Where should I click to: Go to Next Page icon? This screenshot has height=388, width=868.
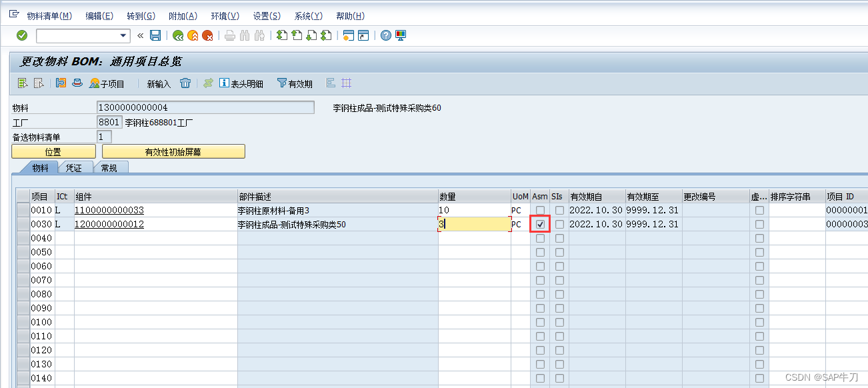point(311,35)
